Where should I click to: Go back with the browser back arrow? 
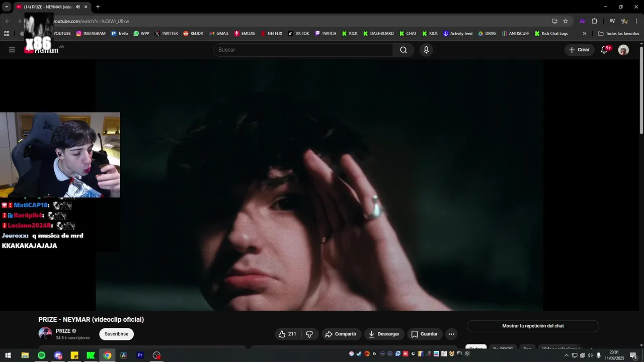[x=7, y=21]
